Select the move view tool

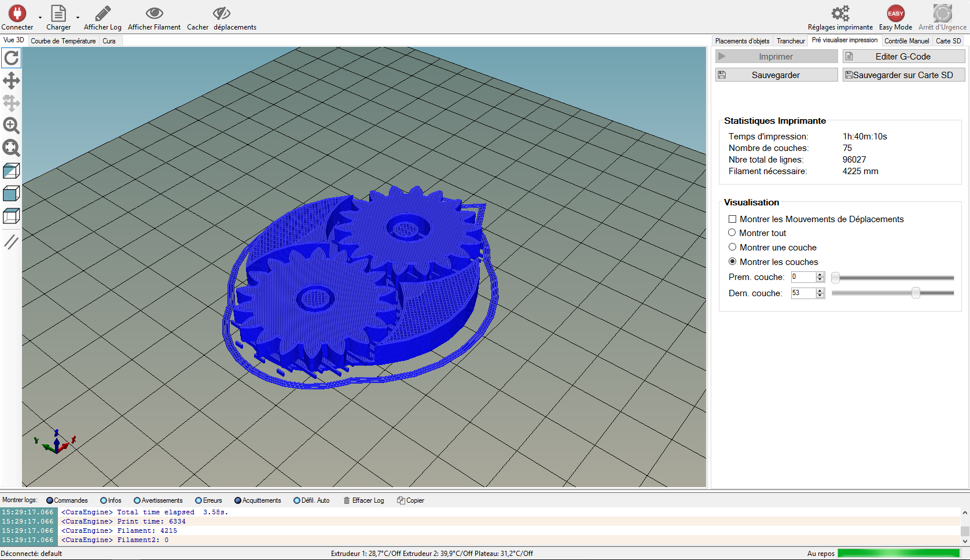12,80
